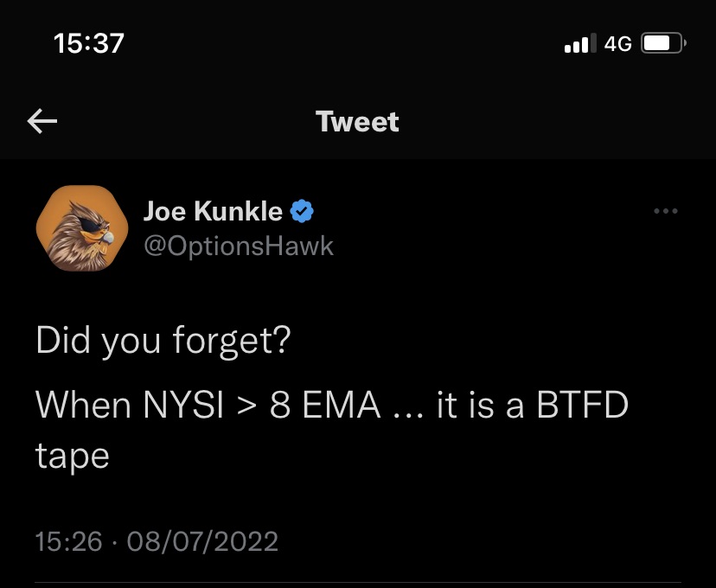Image resolution: width=716 pixels, height=588 pixels.
Task: Tap the Tweet header title
Action: [x=357, y=122]
